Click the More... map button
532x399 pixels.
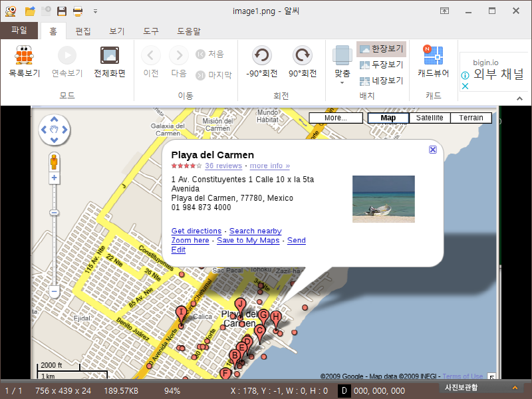(336, 118)
